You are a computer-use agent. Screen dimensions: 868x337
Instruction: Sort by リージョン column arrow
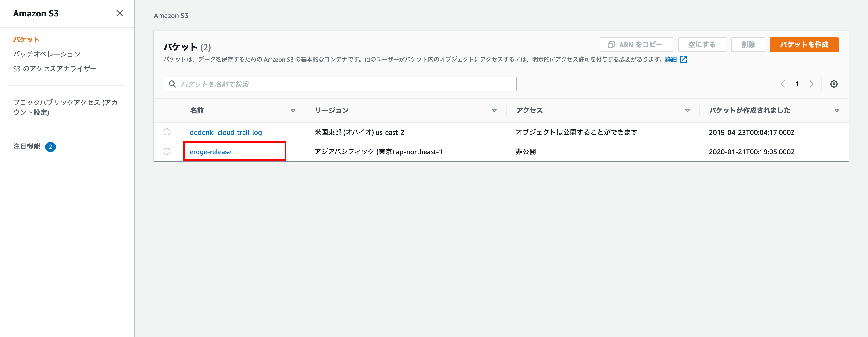point(494,110)
